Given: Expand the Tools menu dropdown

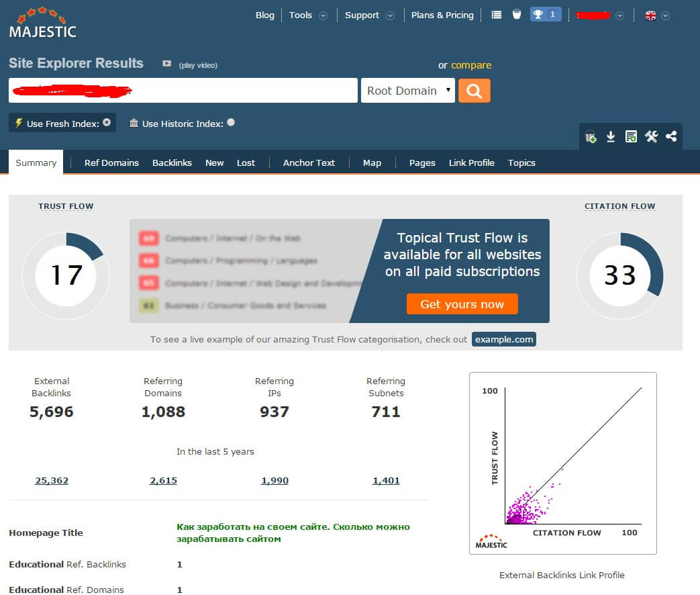Looking at the screenshot, I should 323,15.
